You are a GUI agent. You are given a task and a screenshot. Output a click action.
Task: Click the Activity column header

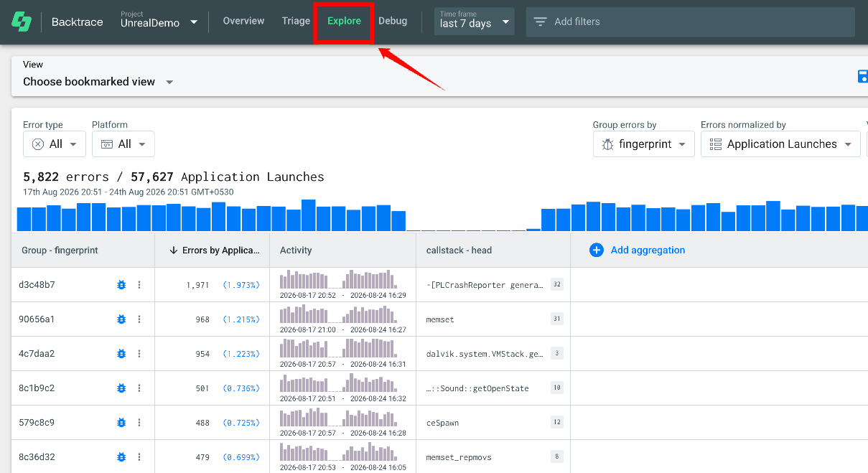click(343, 250)
